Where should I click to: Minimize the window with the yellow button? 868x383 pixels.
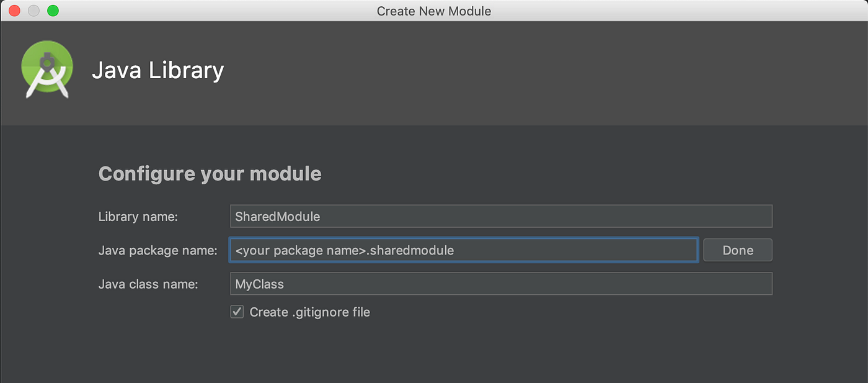coord(33,11)
